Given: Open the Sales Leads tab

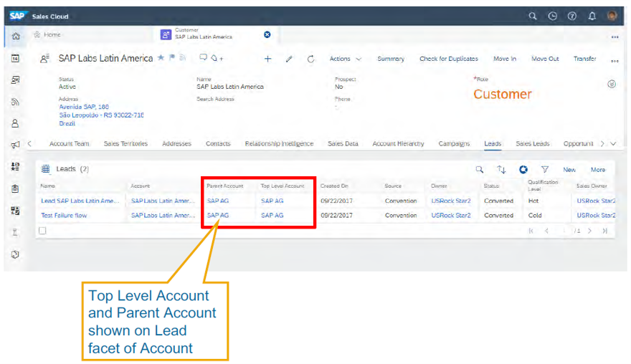Looking at the screenshot, I should click(532, 143).
